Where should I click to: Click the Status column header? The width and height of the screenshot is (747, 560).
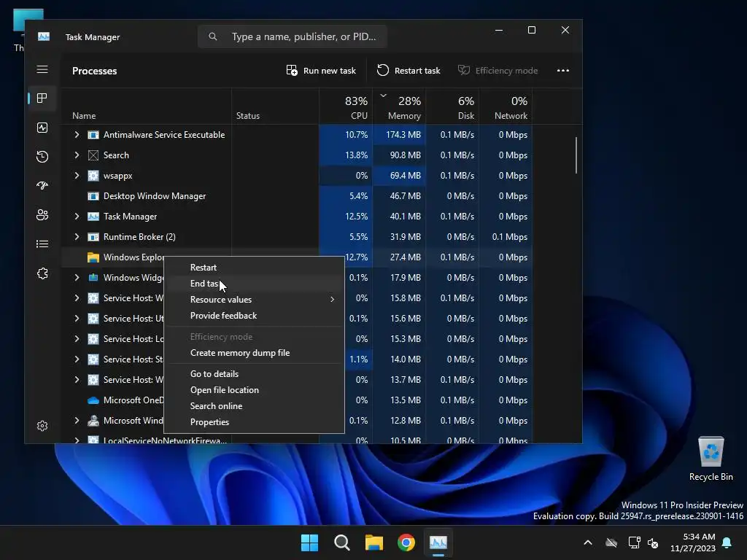(275, 107)
